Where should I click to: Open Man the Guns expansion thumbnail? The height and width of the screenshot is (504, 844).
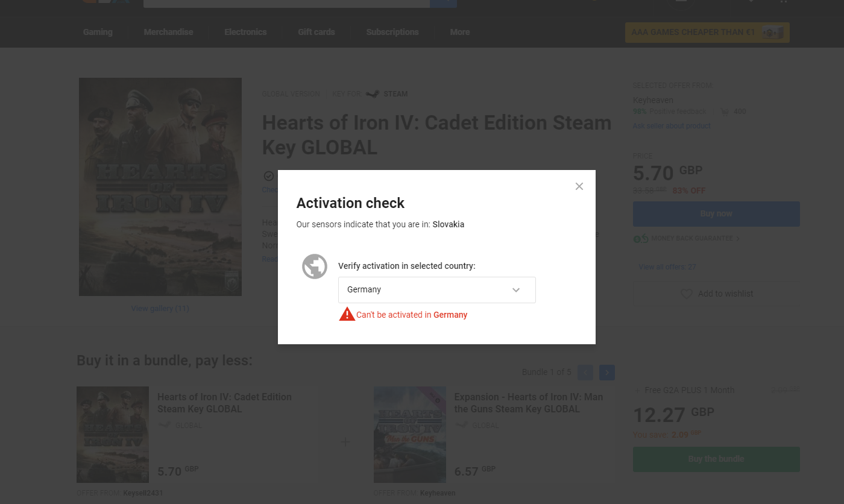coord(410,435)
